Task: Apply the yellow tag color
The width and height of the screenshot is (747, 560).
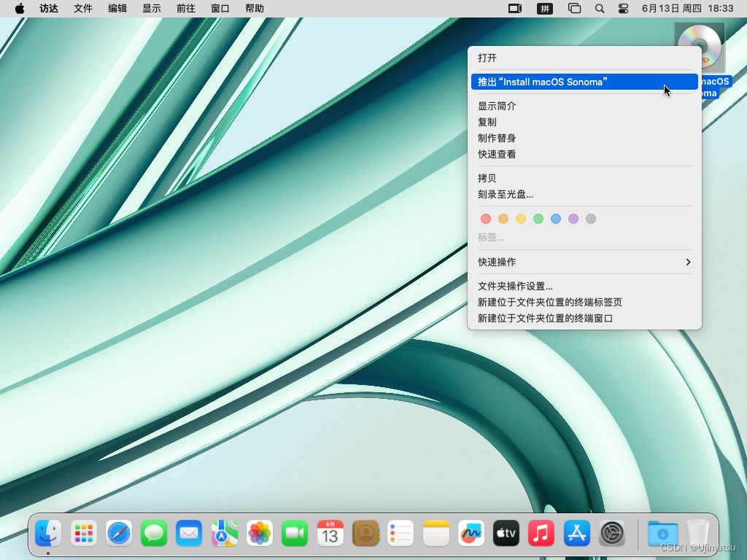Action: click(521, 219)
